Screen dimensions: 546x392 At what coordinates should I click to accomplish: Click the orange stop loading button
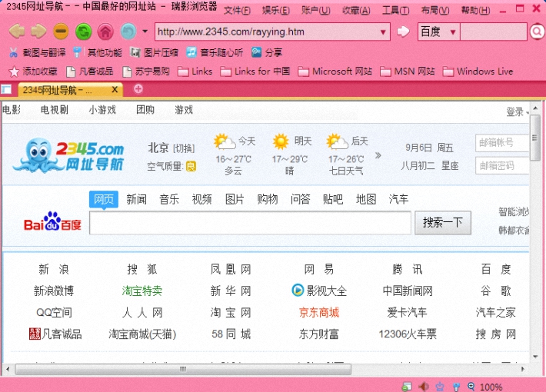pos(61,32)
